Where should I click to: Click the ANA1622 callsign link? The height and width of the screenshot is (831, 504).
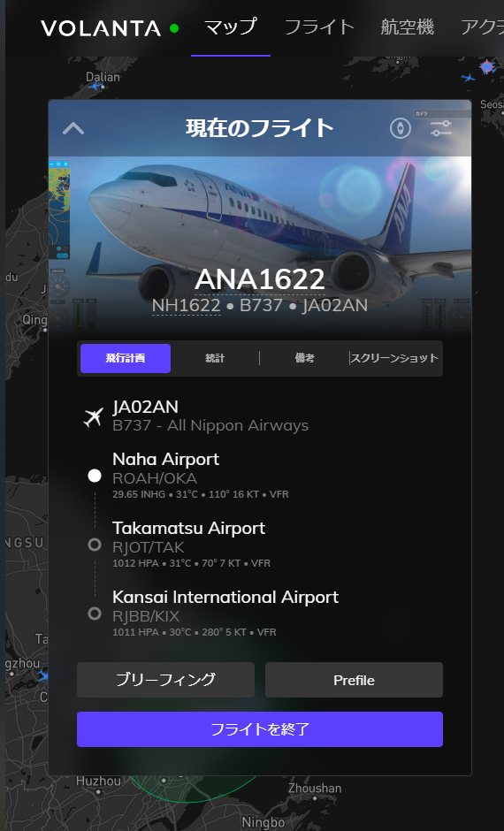pos(260,279)
